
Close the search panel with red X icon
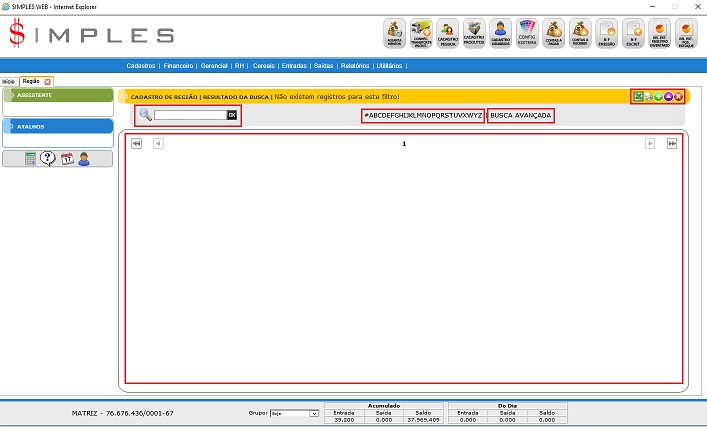point(678,96)
